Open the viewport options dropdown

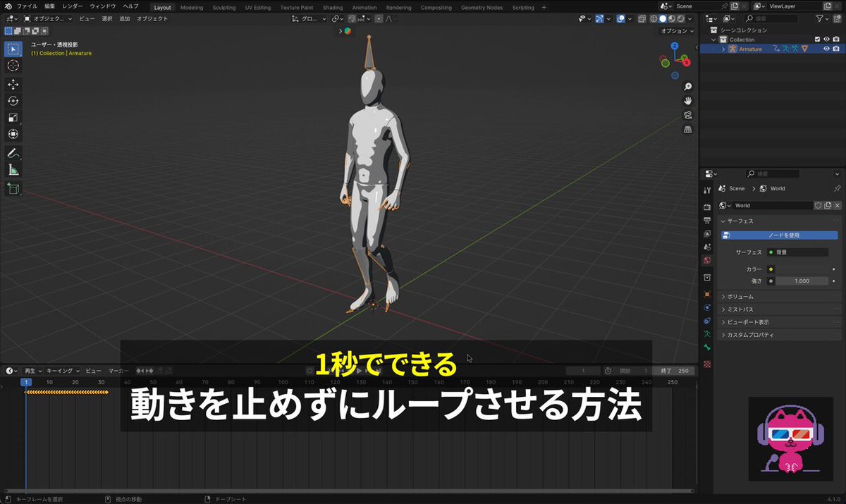click(x=677, y=31)
